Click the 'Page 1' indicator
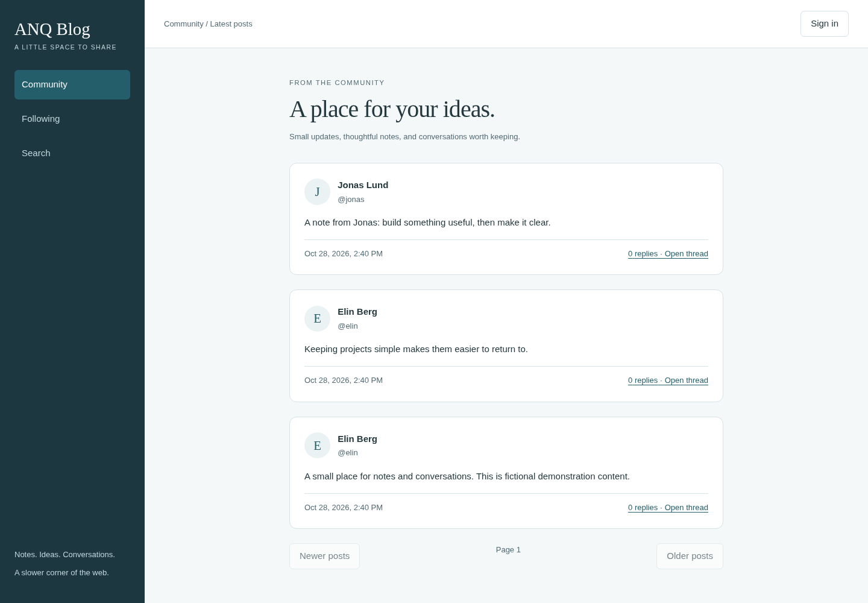Viewport: 868px width, 603px height. point(508,550)
